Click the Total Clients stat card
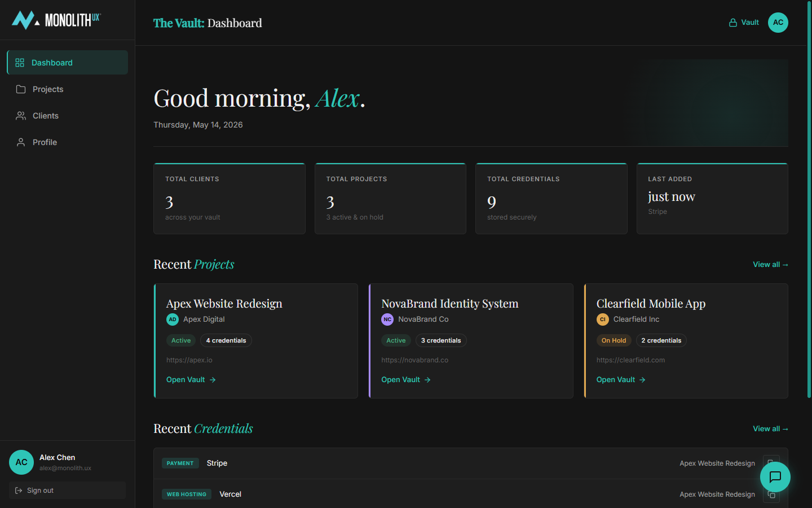The width and height of the screenshot is (812, 508). [x=230, y=199]
